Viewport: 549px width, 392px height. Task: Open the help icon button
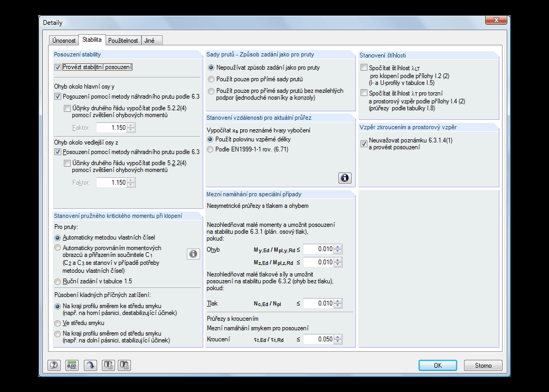coord(54,365)
